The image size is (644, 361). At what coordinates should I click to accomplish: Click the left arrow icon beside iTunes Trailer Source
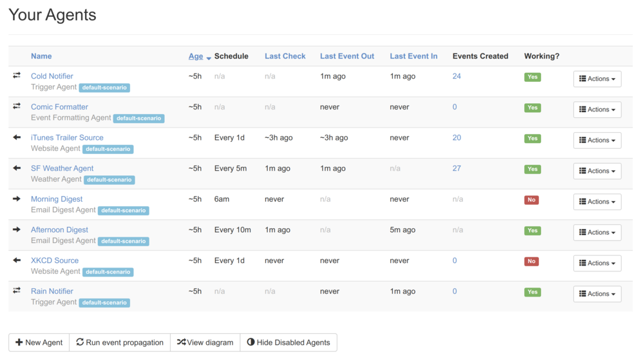pyautogui.click(x=17, y=137)
